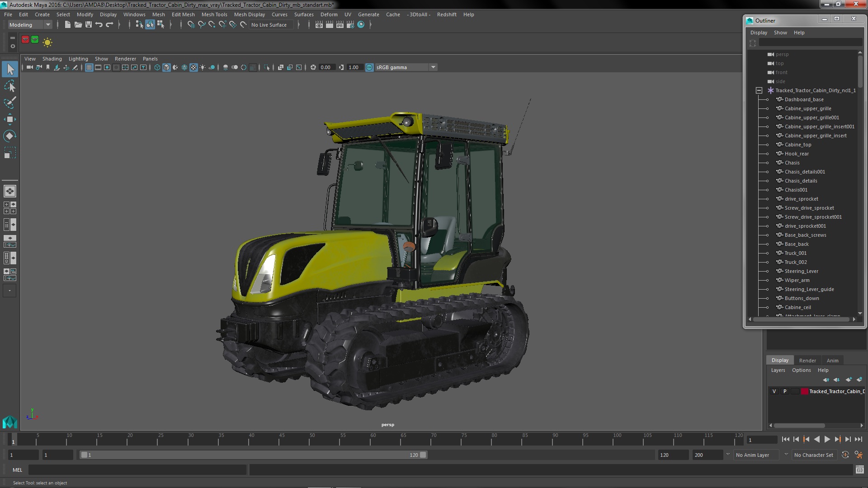Save the scene with the disk icon
Viewport: 868px width, 488px height.
click(x=89, y=24)
